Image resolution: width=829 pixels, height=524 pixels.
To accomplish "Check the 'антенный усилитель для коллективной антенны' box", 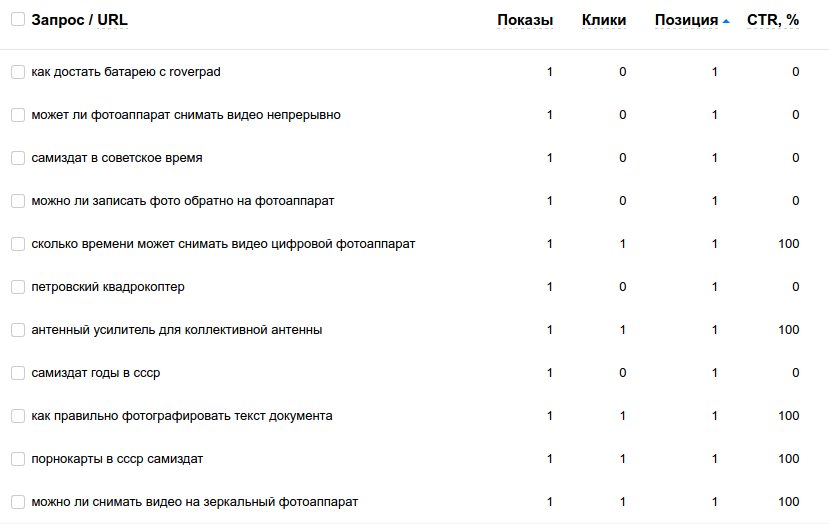I will [18, 330].
